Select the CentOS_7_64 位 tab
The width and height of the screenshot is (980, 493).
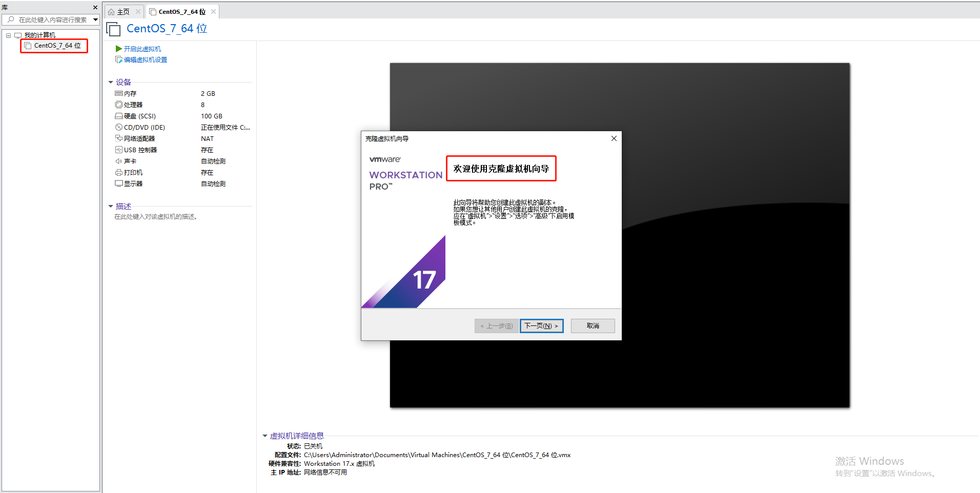(x=178, y=11)
